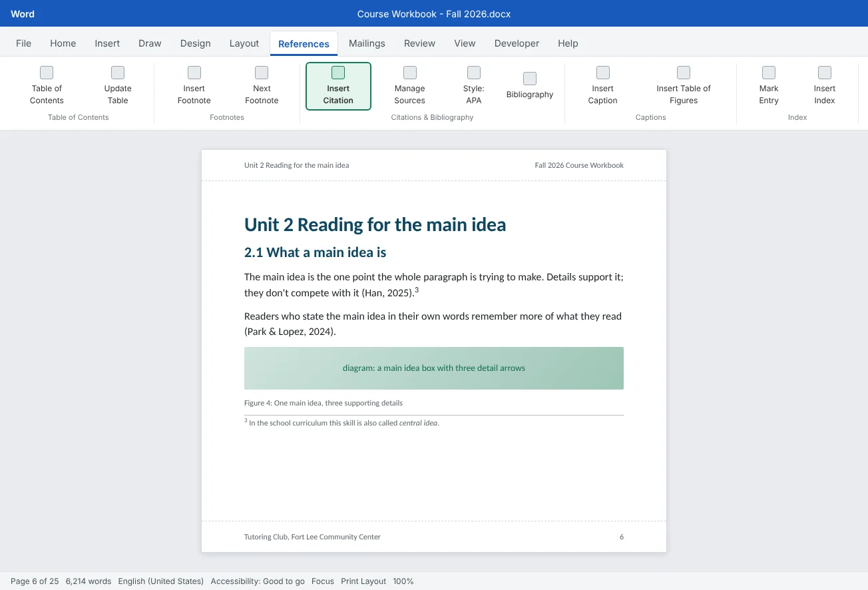Click the heading Unit 2 Reading for the main idea

[x=375, y=224]
